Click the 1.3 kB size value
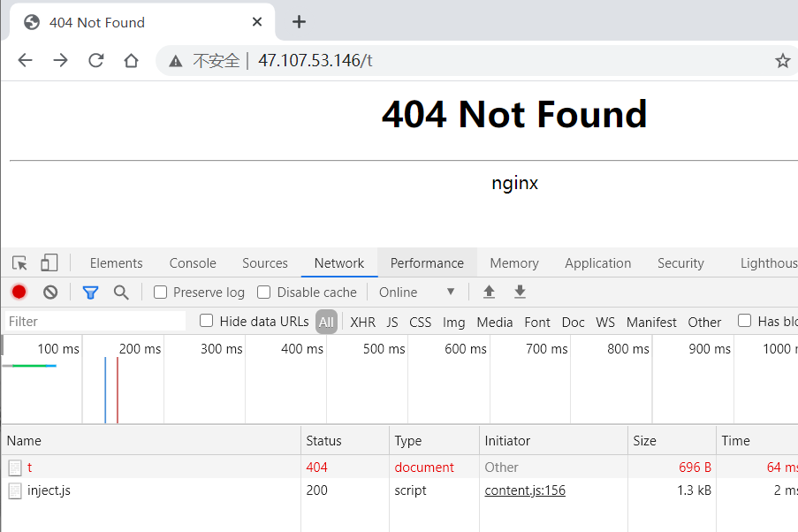This screenshot has width=798, height=532. pyautogui.click(x=695, y=490)
